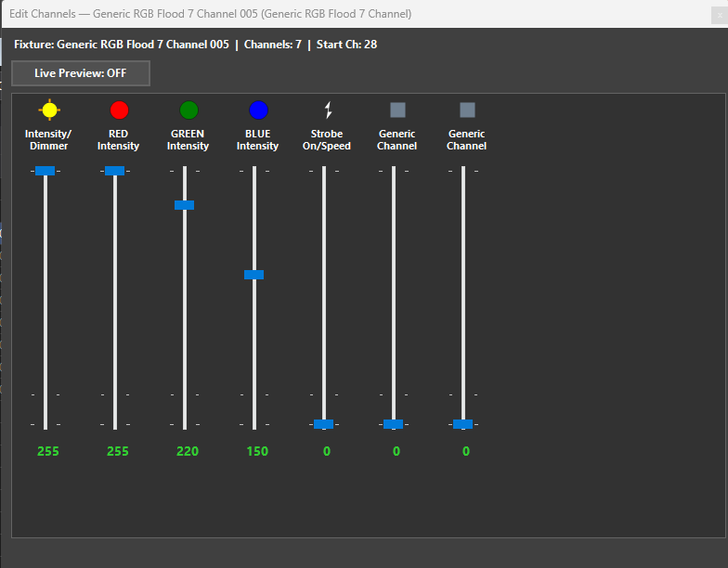Click the yellow Intensity/Dimmer sun icon
The height and width of the screenshot is (568, 728).
click(x=48, y=110)
